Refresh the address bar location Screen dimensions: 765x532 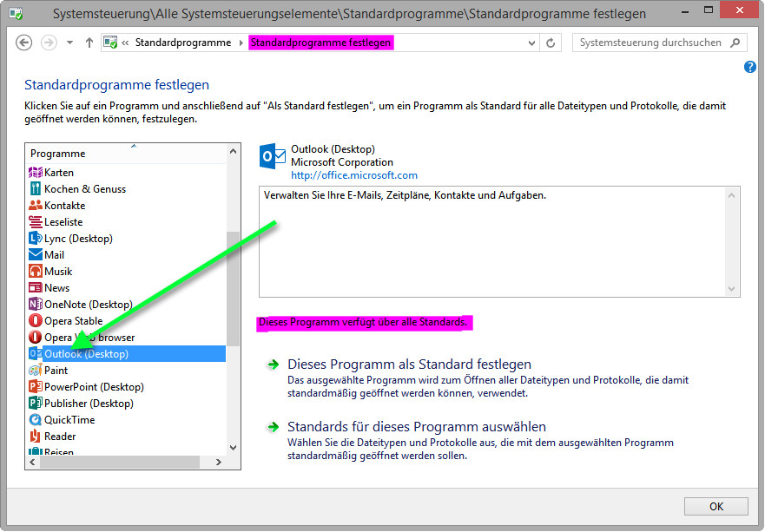(551, 43)
